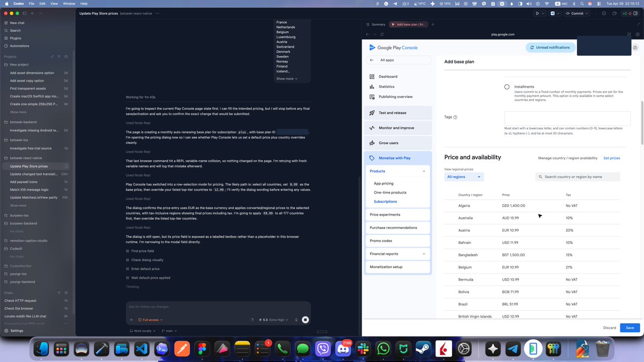Click the help icon next to Tags
Screen dimensions: 644x362
456,117
